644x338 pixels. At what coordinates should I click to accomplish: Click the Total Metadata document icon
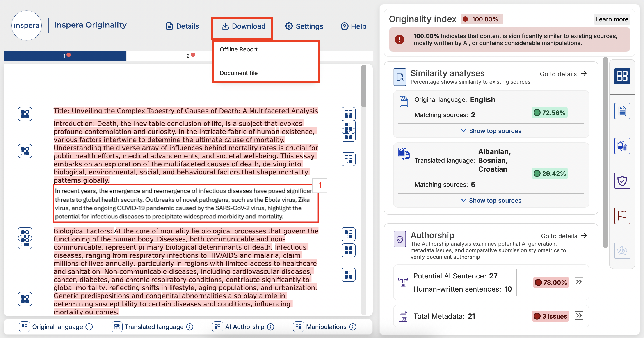(403, 316)
